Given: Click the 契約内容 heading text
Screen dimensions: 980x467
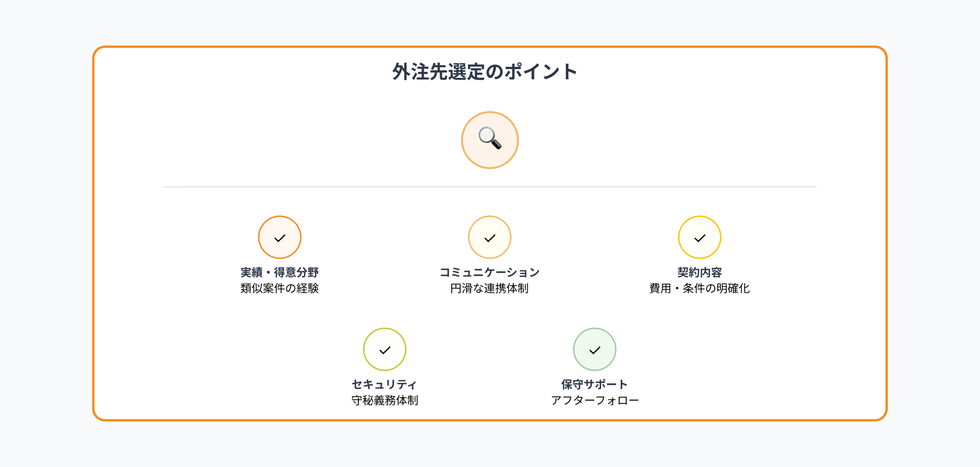Looking at the screenshot, I should click(x=700, y=272).
